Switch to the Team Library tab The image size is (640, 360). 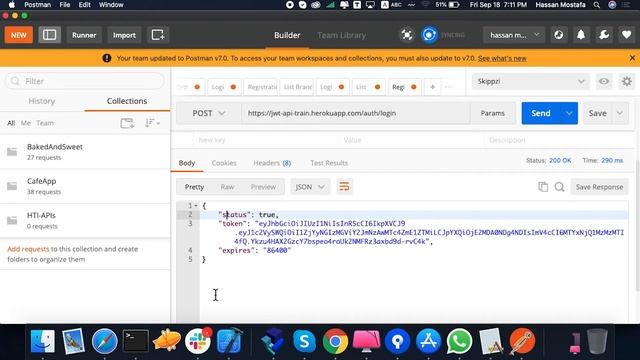[x=342, y=35]
